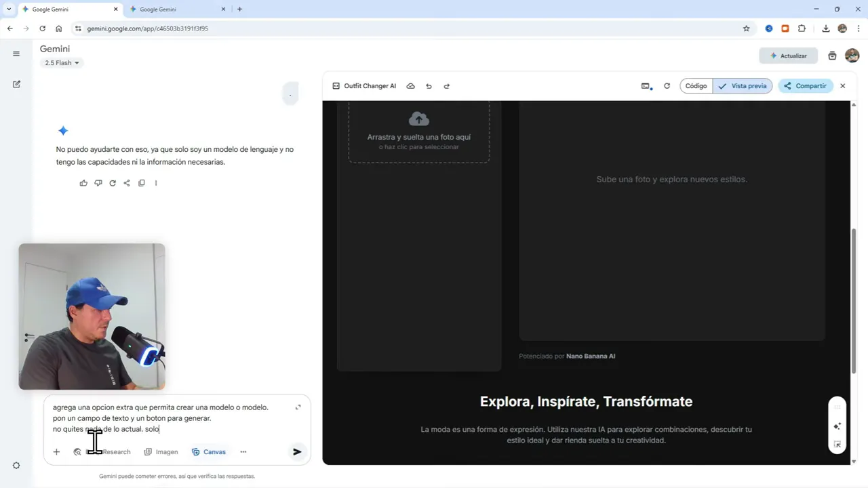Refresh the Canvas preview
This screenshot has width=868, height=488.
tap(667, 86)
